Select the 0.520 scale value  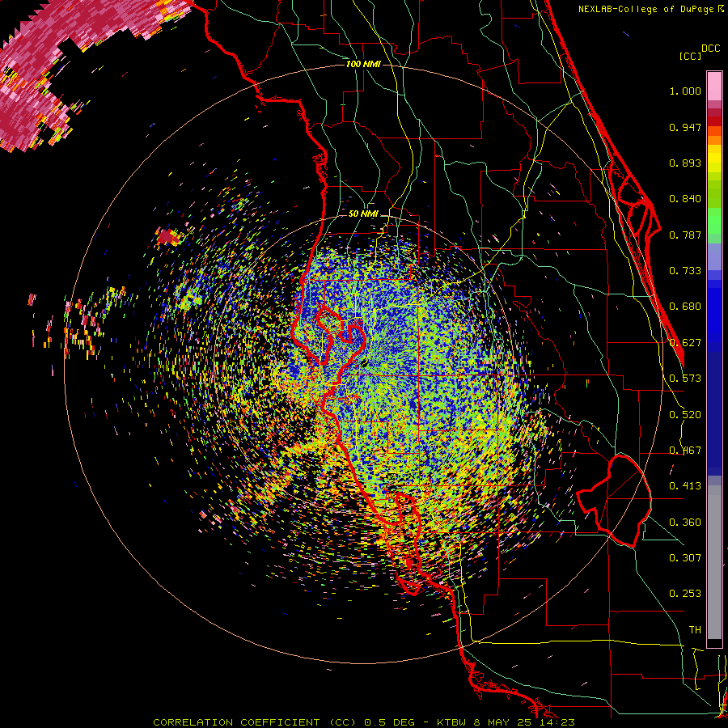point(685,415)
